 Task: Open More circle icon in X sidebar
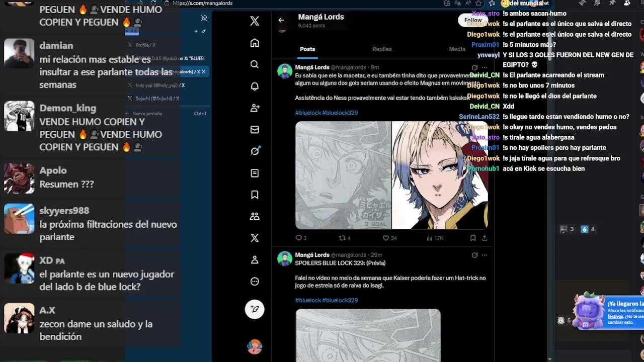pyautogui.click(x=255, y=282)
